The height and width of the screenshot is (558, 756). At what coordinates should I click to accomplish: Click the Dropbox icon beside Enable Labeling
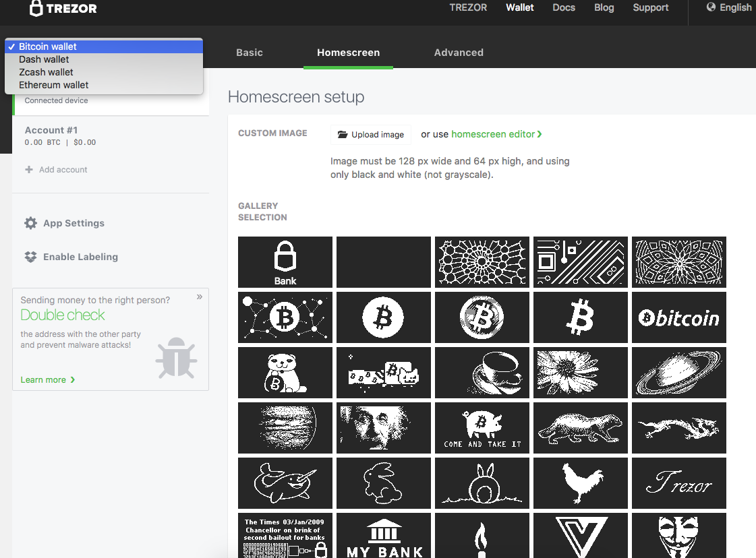coord(30,257)
